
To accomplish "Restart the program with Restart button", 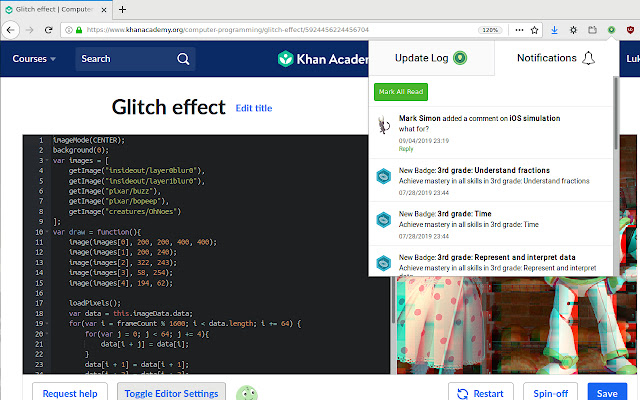I will click(480, 393).
